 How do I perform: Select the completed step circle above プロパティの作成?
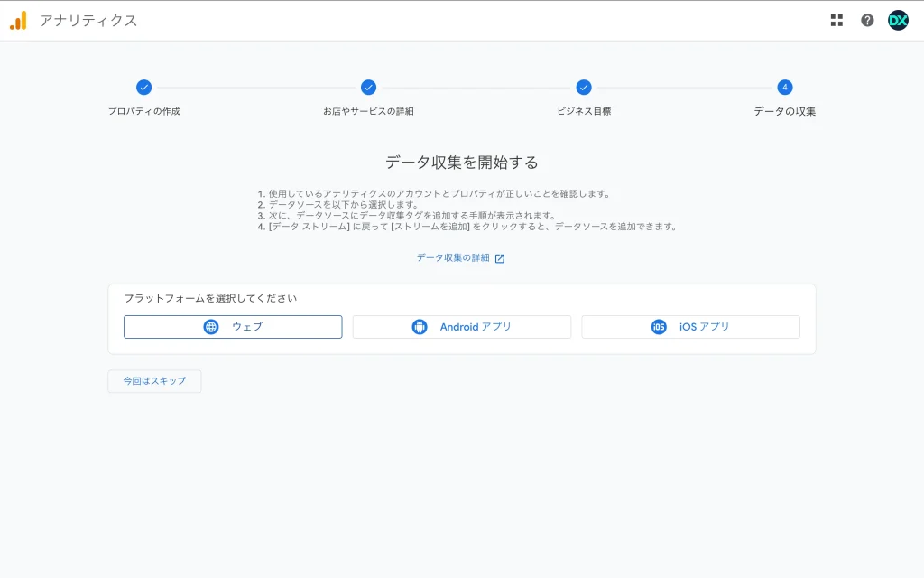click(143, 88)
